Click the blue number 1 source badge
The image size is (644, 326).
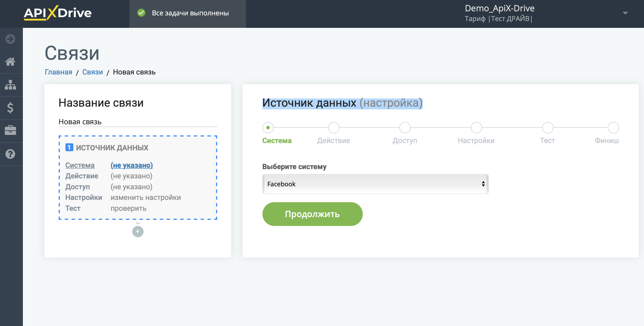click(x=69, y=148)
